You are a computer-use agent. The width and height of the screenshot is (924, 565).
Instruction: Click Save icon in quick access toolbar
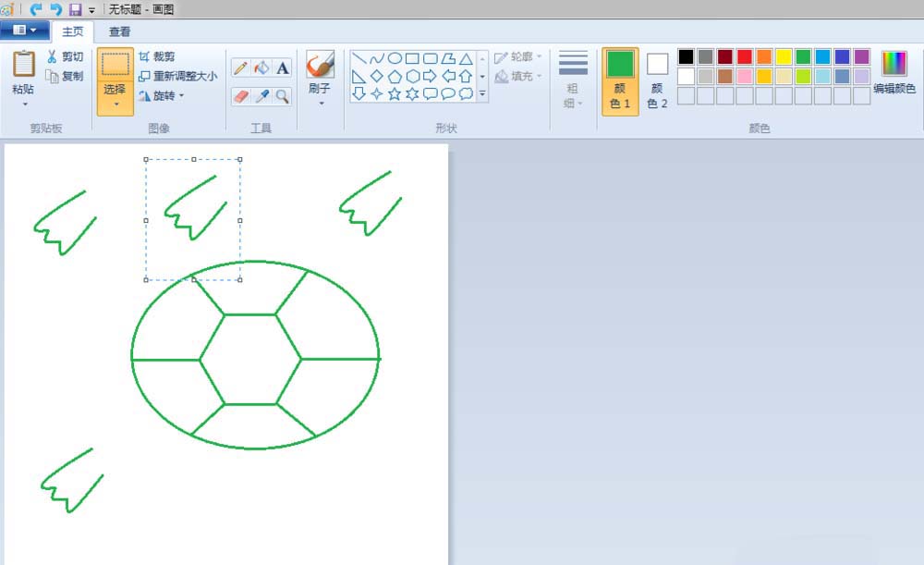(75, 9)
